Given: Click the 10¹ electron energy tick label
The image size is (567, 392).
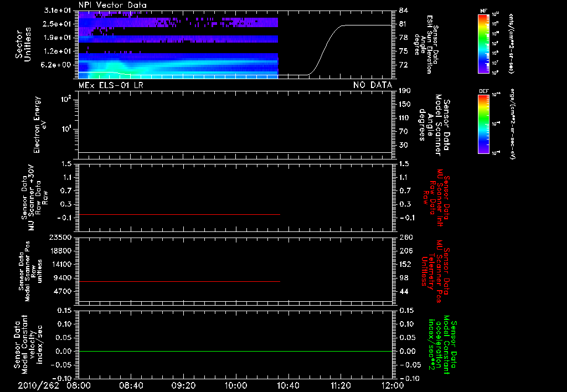Looking at the screenshot, I should click(x=65, y=129).
